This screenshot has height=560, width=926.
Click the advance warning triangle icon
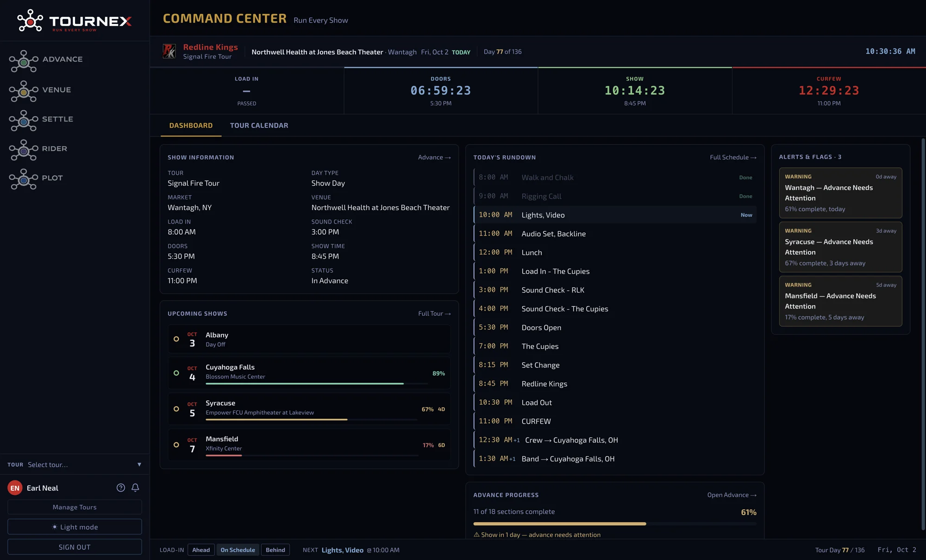coord(476,535)
